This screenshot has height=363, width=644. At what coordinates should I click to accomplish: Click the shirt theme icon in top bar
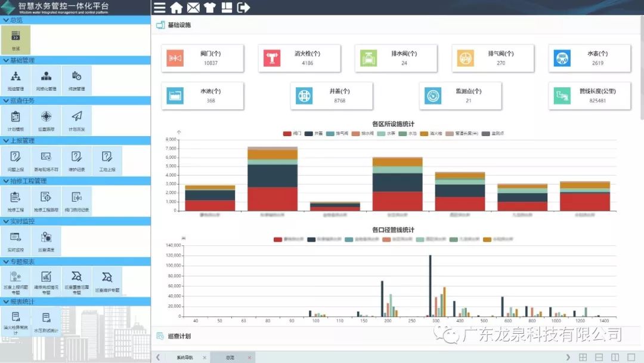(209, 8)
